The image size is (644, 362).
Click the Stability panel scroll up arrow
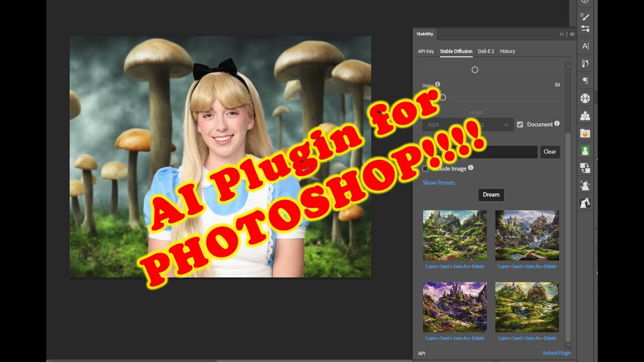tap(568, 66)
